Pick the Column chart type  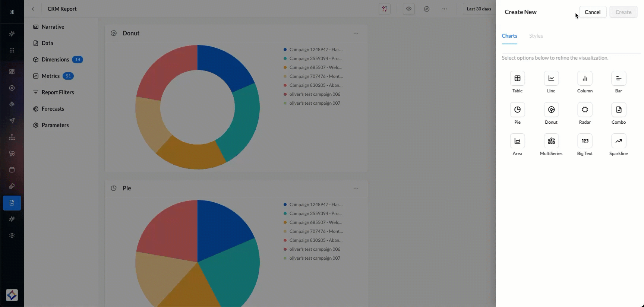585,79
